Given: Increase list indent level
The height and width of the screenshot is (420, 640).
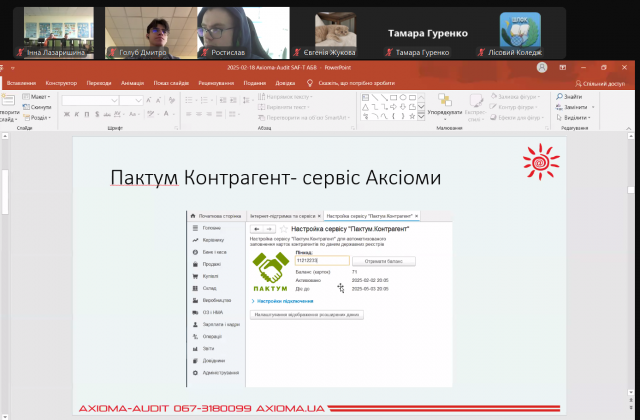Looking at the screenshot, I should (x=233, y=100).
